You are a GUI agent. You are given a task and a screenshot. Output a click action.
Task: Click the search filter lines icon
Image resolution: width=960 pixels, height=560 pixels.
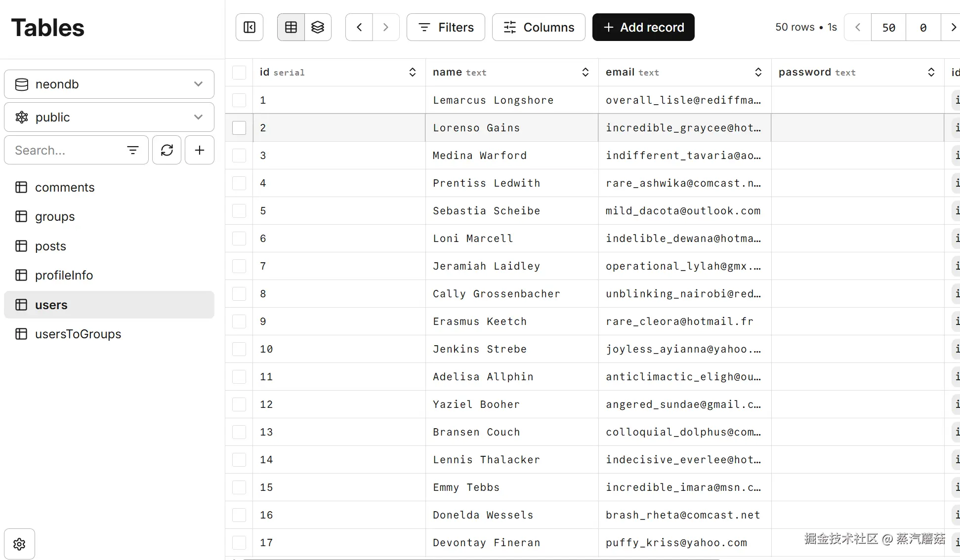point(132,150)
